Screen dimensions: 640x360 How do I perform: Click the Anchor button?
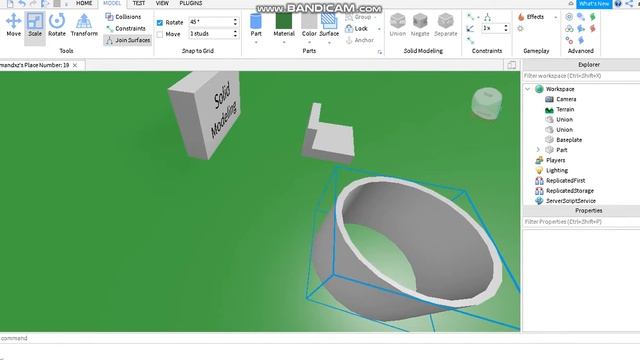click(x=360, y=40)
